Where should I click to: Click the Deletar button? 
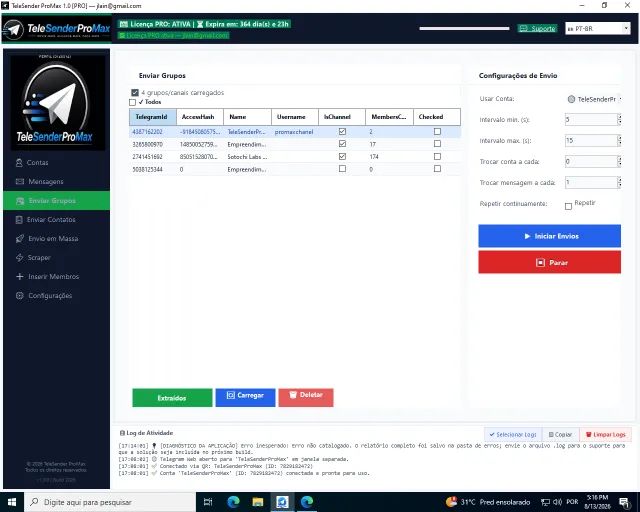[x=306, y=397]
